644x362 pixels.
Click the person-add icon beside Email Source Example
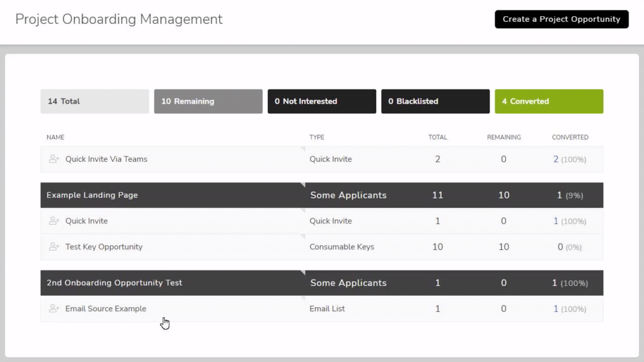pos(54,309)
